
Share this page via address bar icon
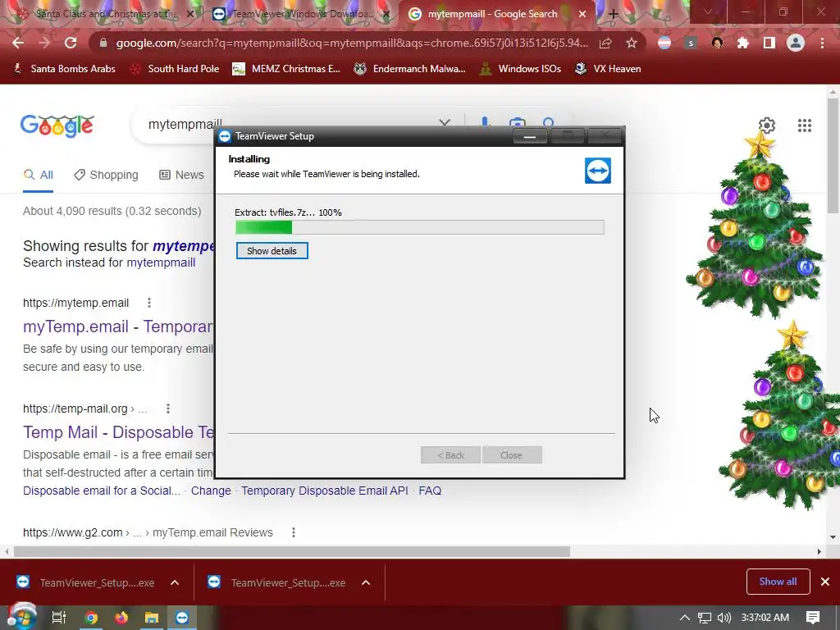(x=605, y=43)
